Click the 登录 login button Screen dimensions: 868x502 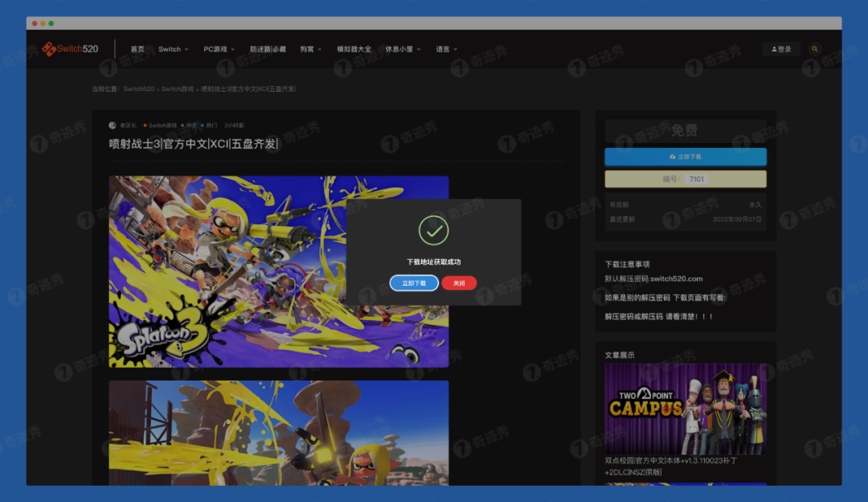[x=781, y=49]
